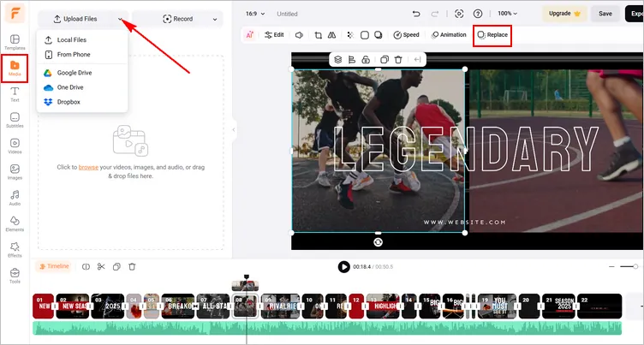Click the Untitled project name field

pos(287,14)
